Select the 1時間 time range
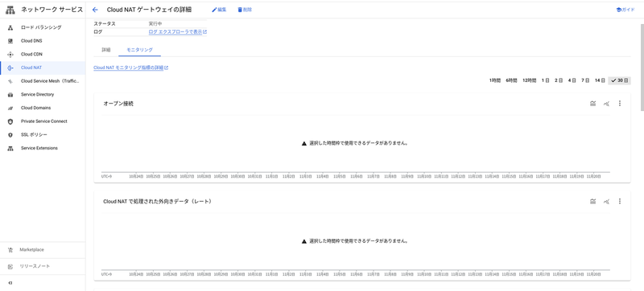 [494, 80]
